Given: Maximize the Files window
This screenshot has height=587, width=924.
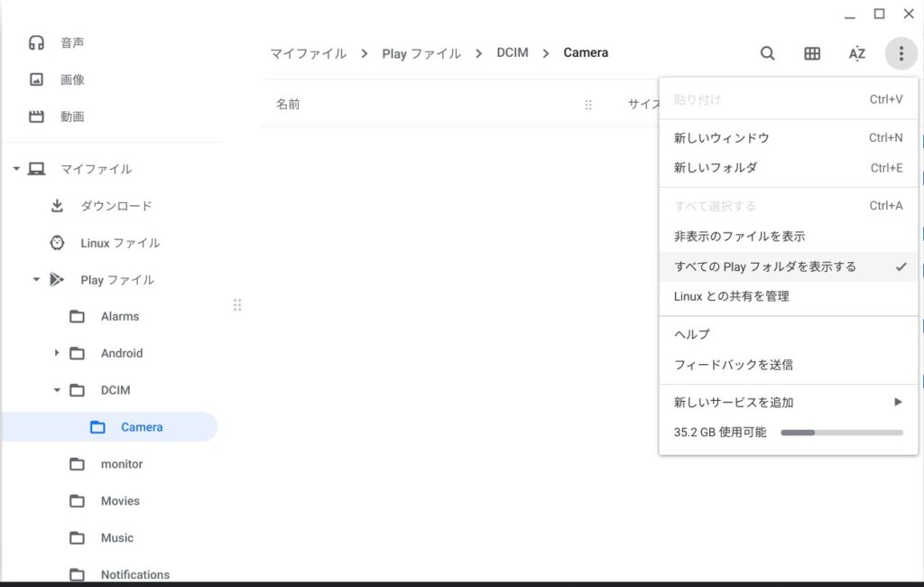Looking at the screenshot, I should click(x=879, y=14).
